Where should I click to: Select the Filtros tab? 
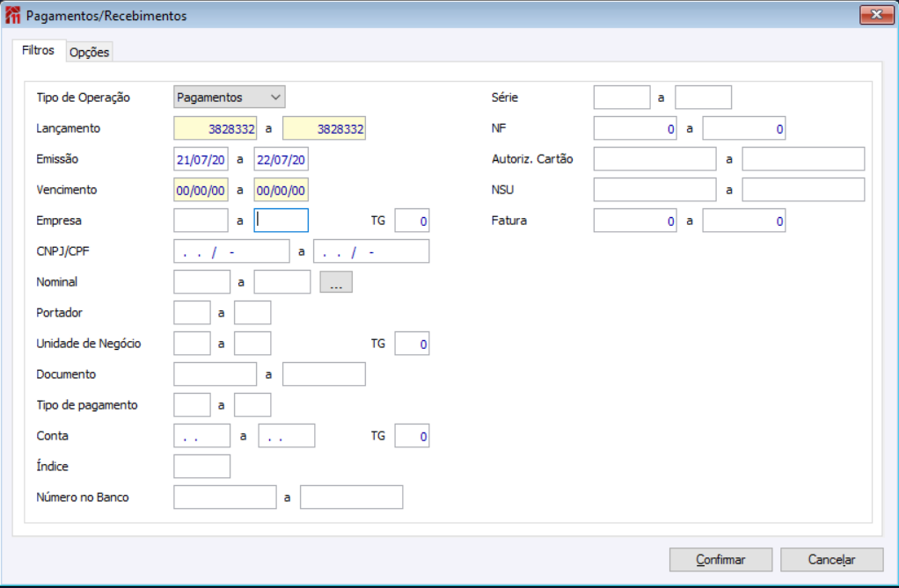tap(38, 50)
